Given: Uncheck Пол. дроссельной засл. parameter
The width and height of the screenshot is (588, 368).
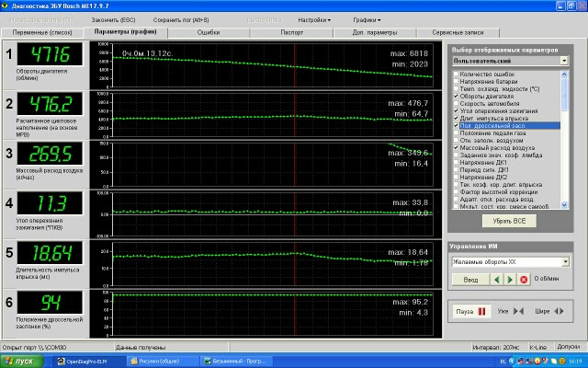Looking at the screenshot, I should [456, 126].
